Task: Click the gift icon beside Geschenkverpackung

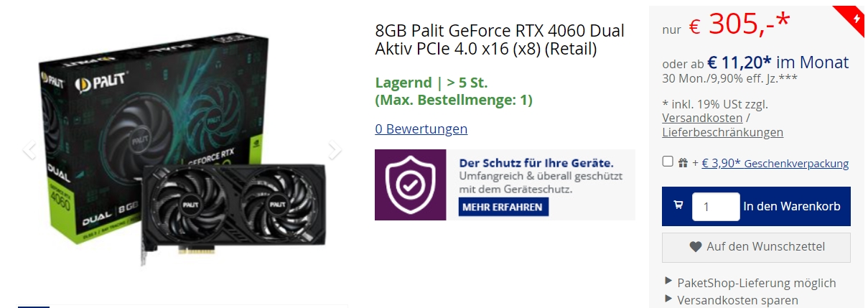Action: tap(682, 163)
